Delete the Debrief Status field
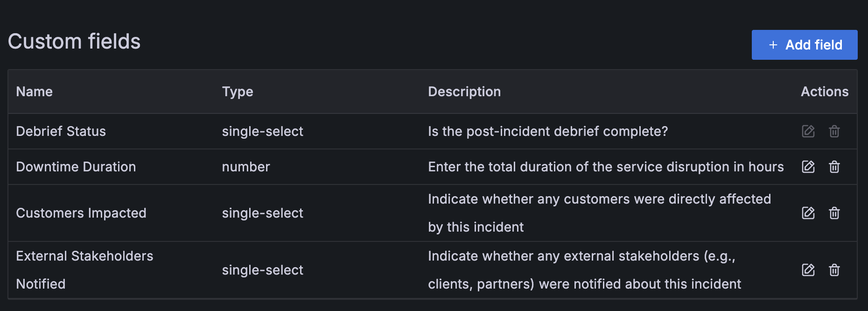868x311 pixels. point(834,131)
